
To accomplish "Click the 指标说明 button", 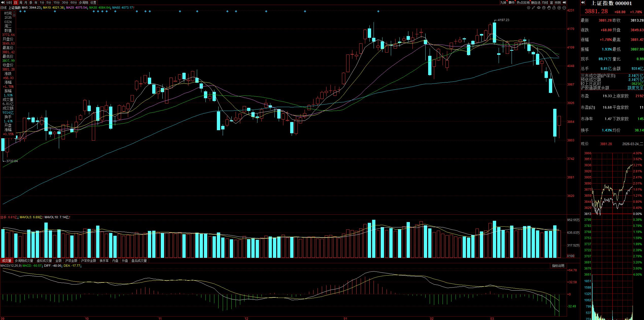I will coord(558,266).
